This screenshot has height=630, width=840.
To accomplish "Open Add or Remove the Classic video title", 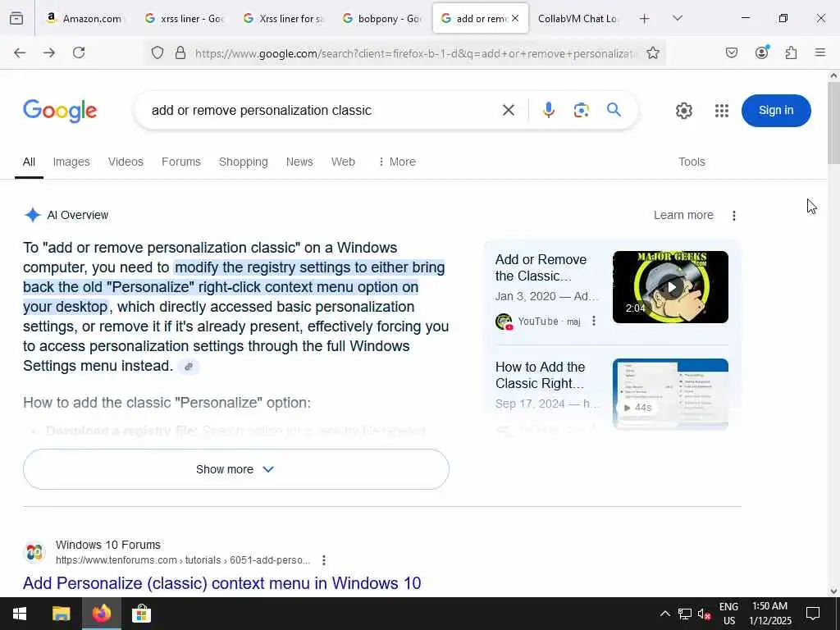I will (x=541, y=268).
